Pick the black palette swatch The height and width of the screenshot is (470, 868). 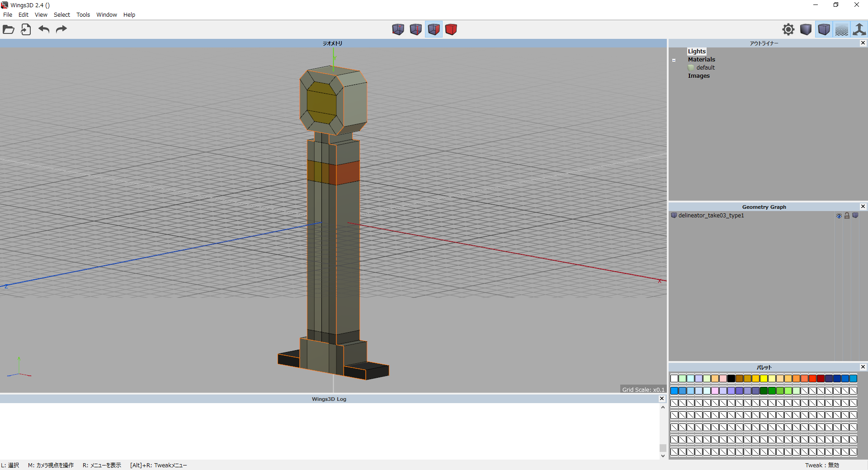(x=731, y=379)
